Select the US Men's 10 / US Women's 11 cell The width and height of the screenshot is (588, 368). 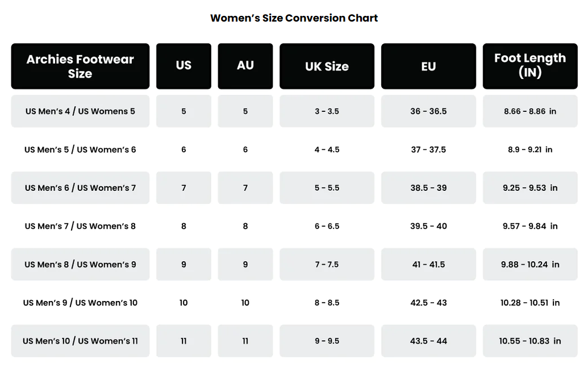(80, 341)
